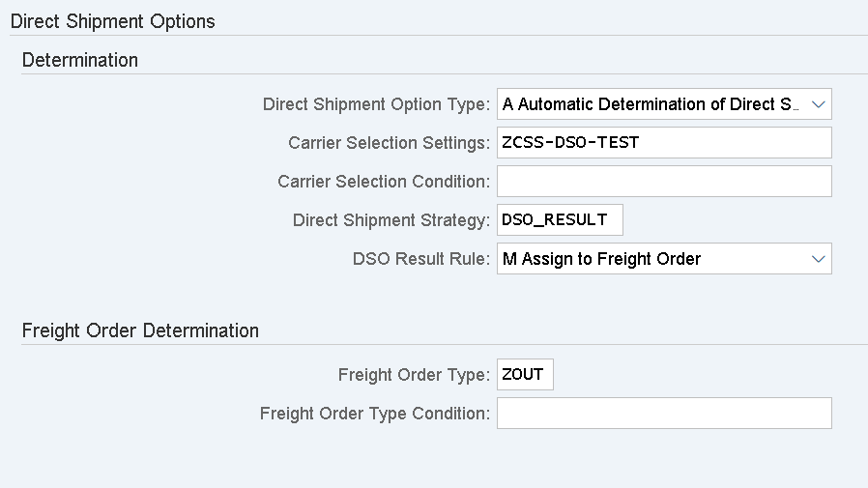Viewport: 868px width, 488px height.
Task: Click the 'Carrier Selection Settings:' label
Action: (x=389, y=143)
